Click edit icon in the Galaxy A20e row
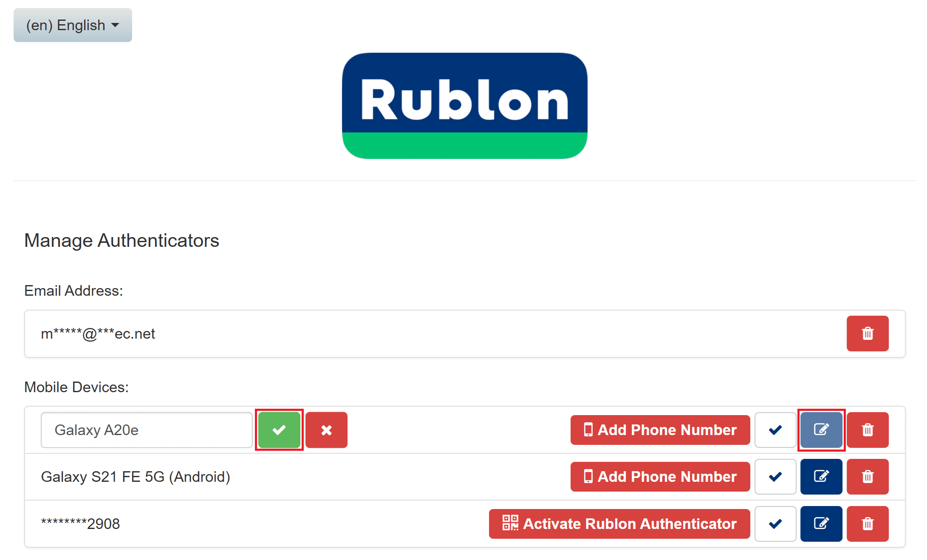The width and height of the screenshot is (927, 560). [x=821, y=430]
